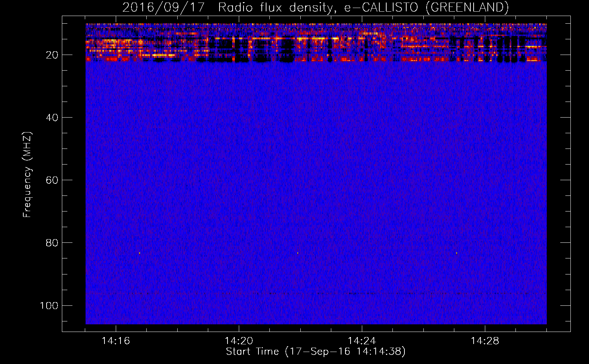Click the 20 MHz frequency tick label
The image size is (589, 364).
[x=52, y=55]
